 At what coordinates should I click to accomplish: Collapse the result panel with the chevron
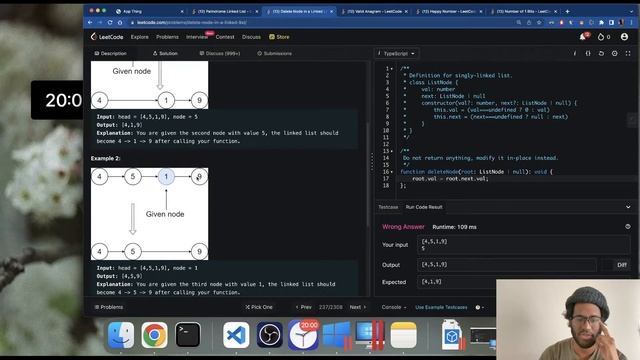pyautogui.click(x=628, y=207)
